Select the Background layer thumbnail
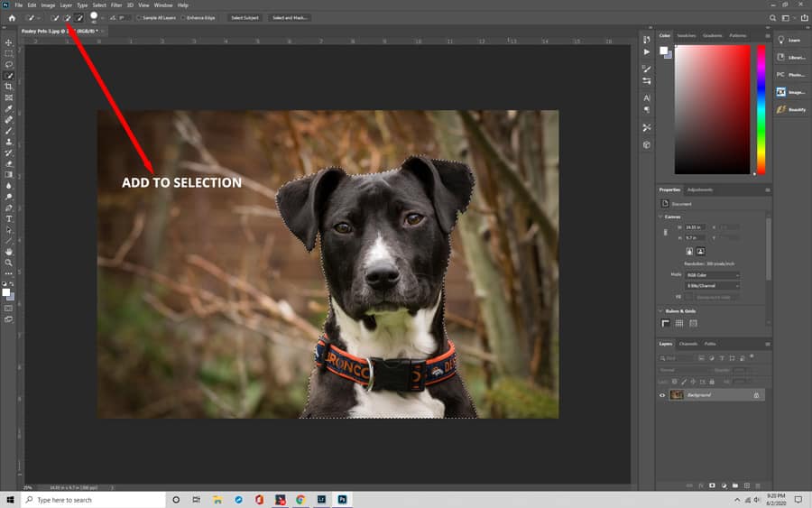This screenshot has width=812, height=508. click(x=677, y=395)
